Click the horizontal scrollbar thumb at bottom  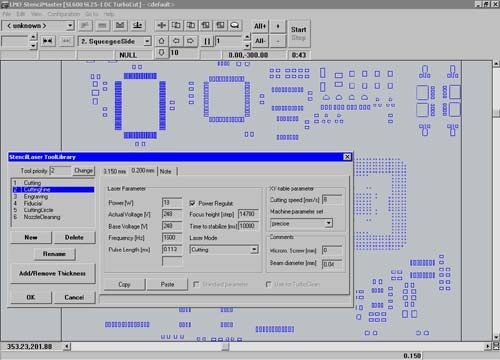[226, 347]
